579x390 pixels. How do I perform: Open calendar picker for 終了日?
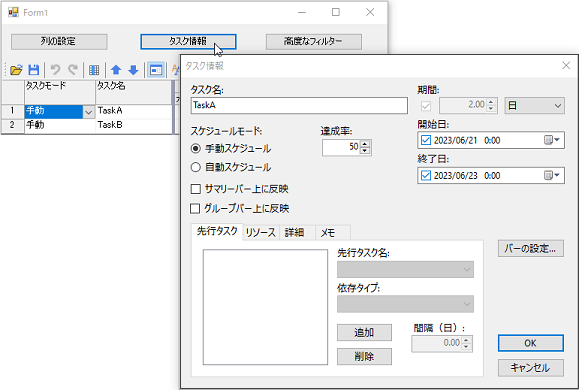(x=552, y=175)
